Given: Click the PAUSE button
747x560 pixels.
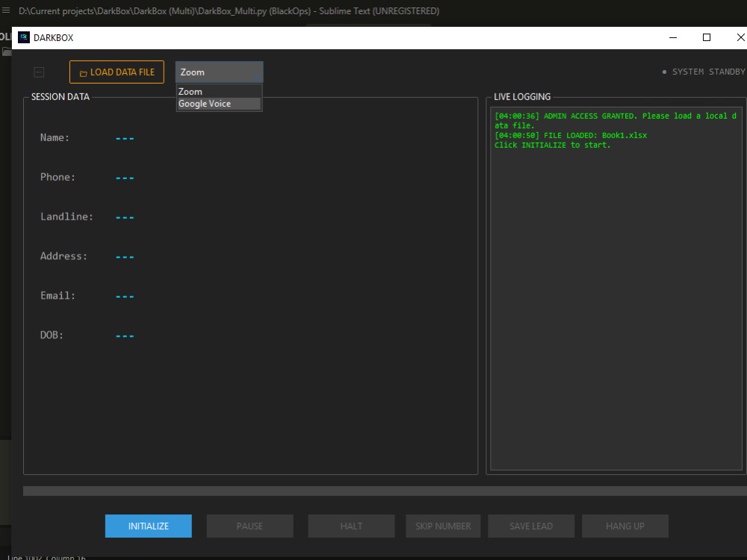Looking at the screenshot, I should (x=249, y=526).
